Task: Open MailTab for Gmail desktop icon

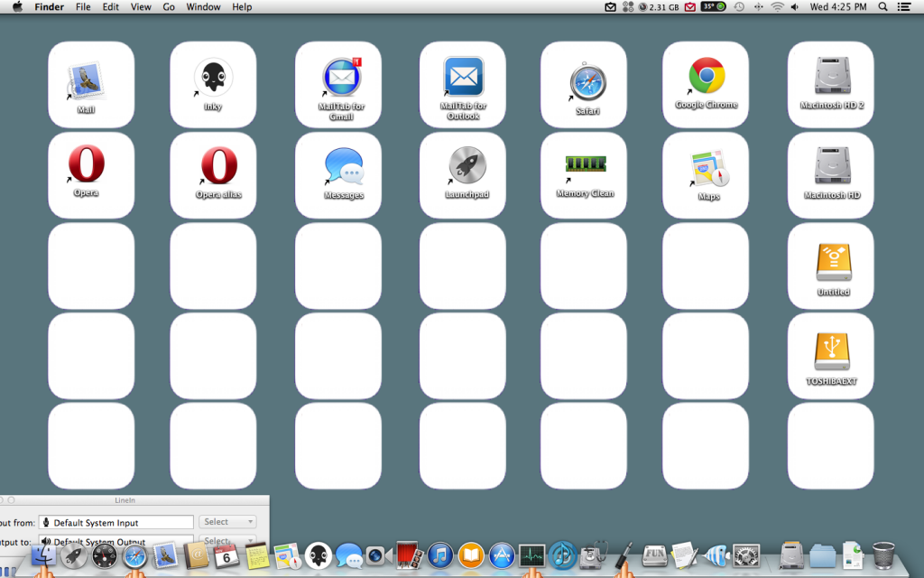Action: click(342, 78)
